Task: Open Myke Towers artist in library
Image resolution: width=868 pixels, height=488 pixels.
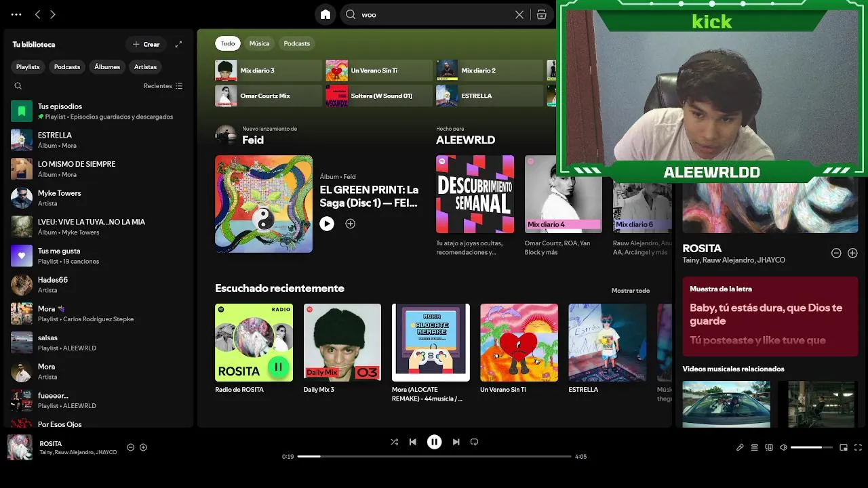Action: (x=98, y=198)
